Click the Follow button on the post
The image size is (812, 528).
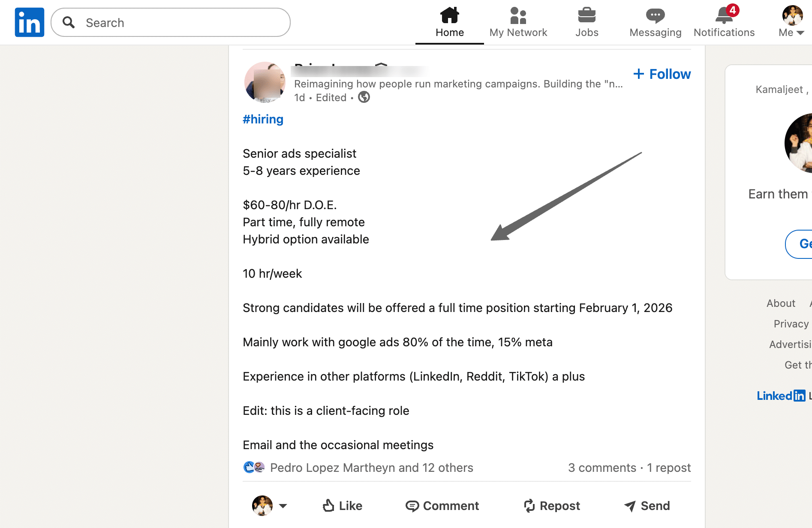point(662,74)
